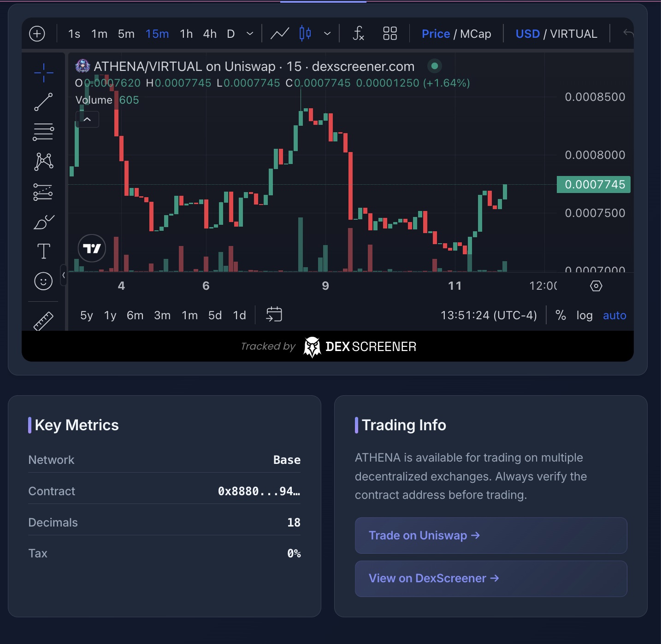
Task: Enable log scale on price axis
Action: (584, 315)
